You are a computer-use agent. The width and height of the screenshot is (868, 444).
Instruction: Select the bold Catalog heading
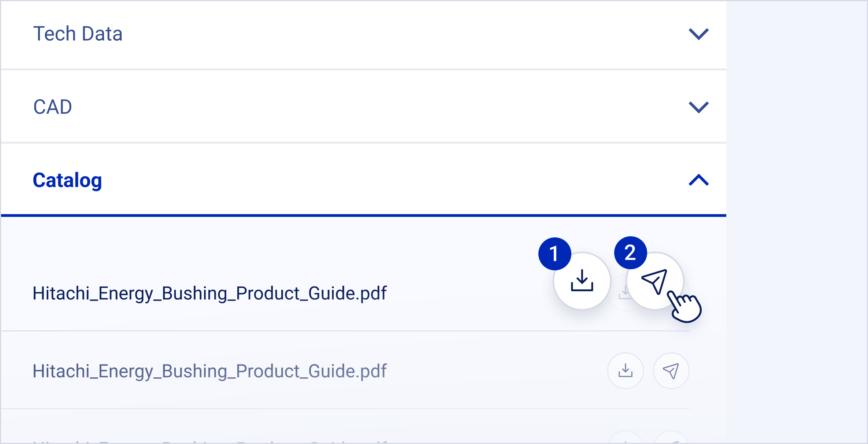(67, 180)
